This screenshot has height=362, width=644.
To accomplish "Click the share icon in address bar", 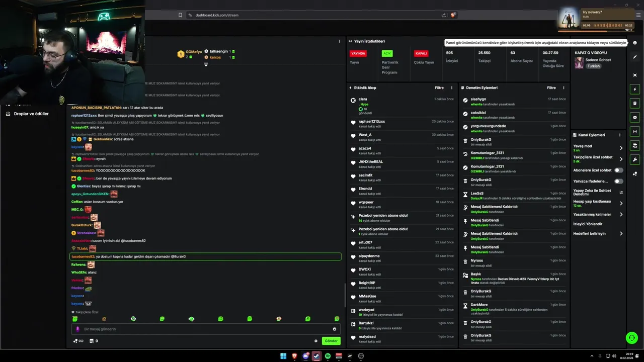I will coord(444,15).
